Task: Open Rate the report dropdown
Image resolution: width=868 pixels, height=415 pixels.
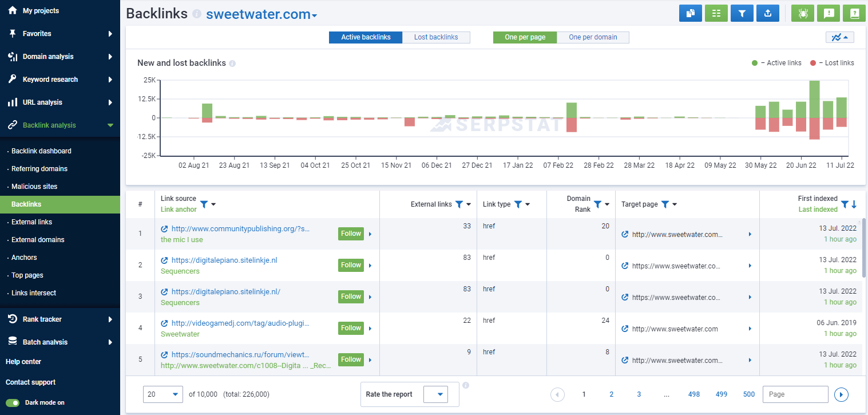Action: pyautogui.click(x=435, y=394)
